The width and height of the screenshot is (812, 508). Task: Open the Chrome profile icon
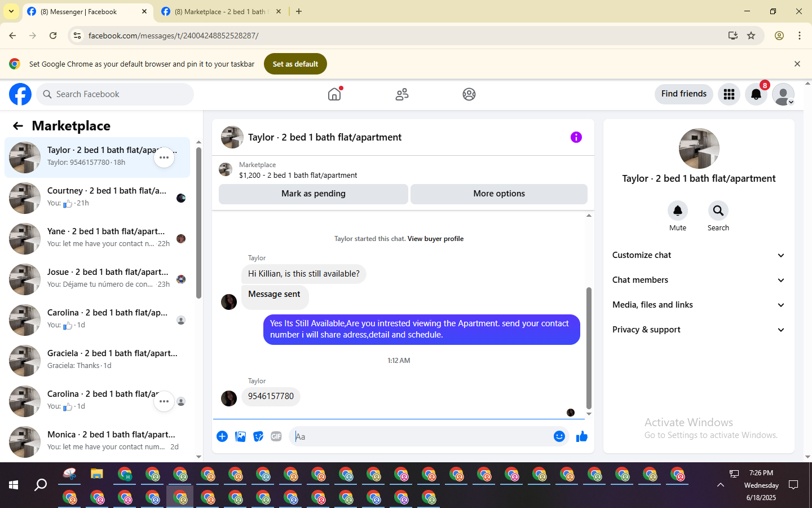coord(779,36)
